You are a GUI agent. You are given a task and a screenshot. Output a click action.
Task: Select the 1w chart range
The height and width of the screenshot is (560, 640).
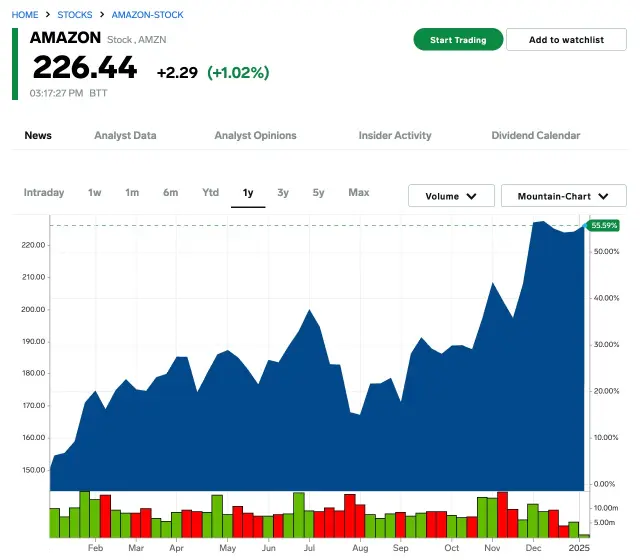[95, 192]
